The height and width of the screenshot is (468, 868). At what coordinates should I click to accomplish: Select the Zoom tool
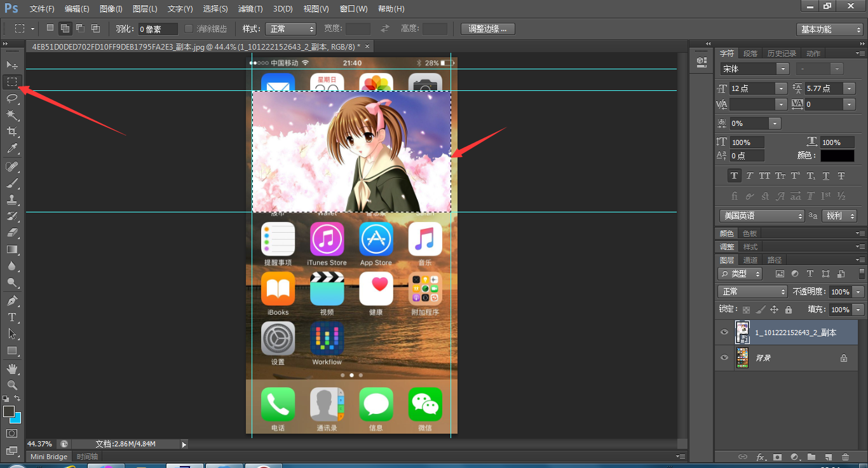point(12,385)
